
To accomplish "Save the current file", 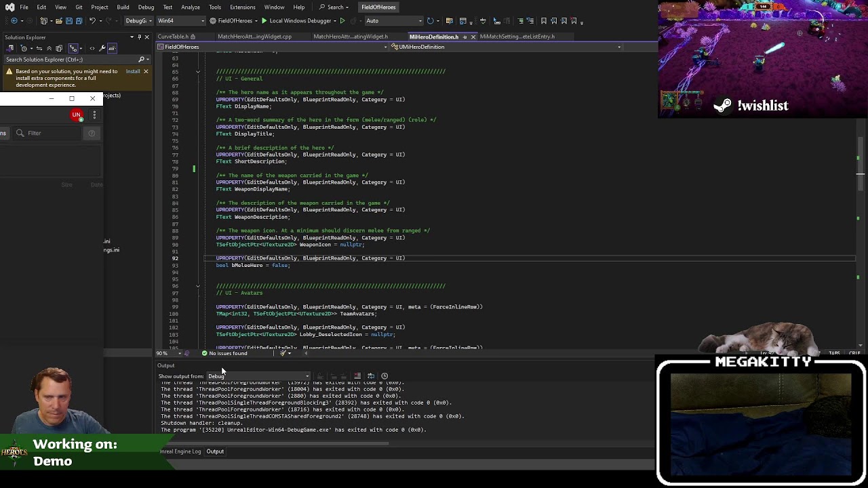I will pyautogui.click(x=69, y=21).
